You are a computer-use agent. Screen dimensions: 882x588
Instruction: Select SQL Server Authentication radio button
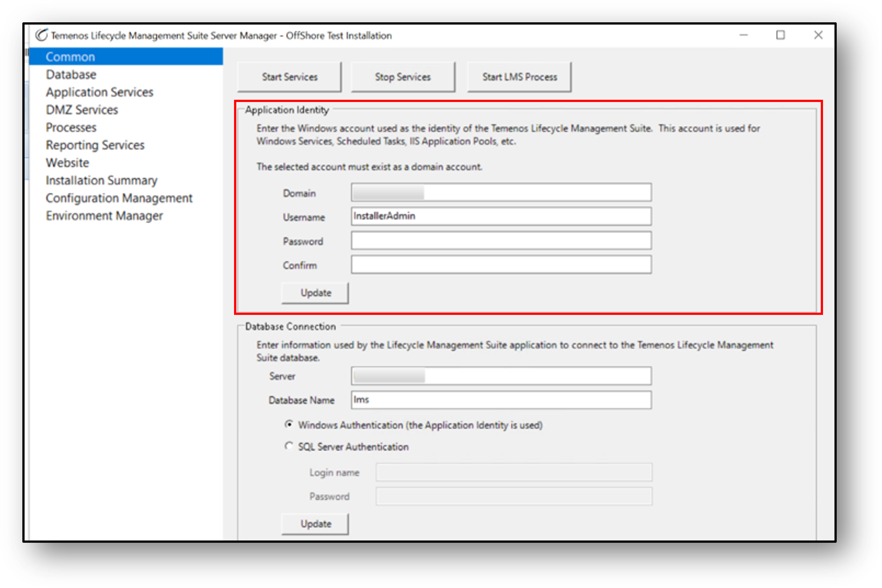[289, 446]
